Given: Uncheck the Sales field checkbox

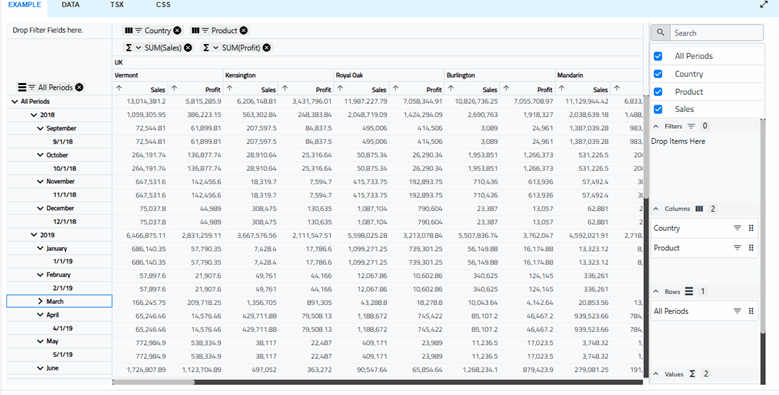Looking at the screenshot, I should [x=658, y=109].
